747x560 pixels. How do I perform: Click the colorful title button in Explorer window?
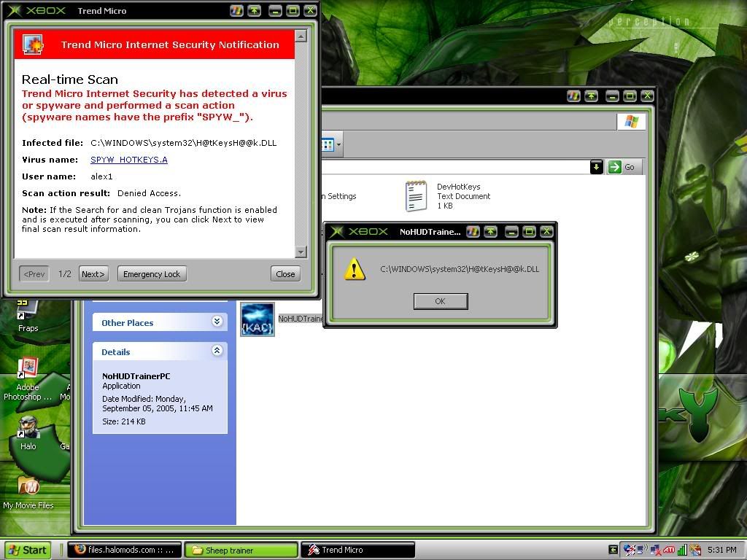point(573,96)
